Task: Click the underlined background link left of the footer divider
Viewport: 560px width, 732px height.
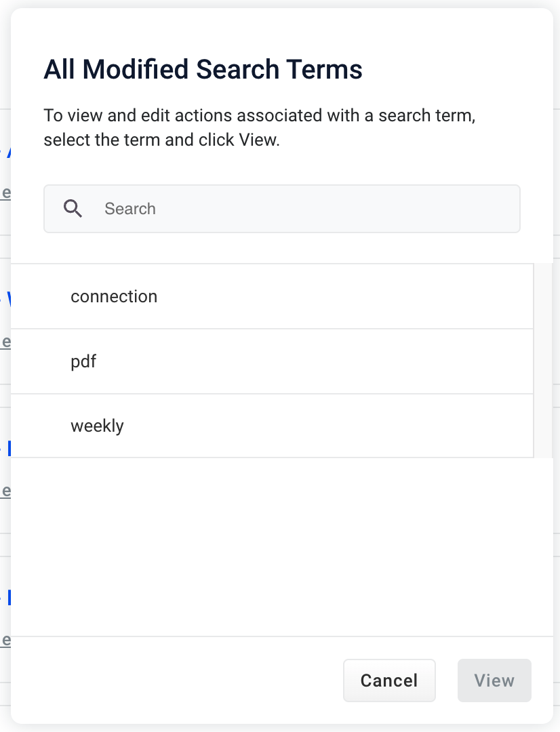Action: [5, 640]
